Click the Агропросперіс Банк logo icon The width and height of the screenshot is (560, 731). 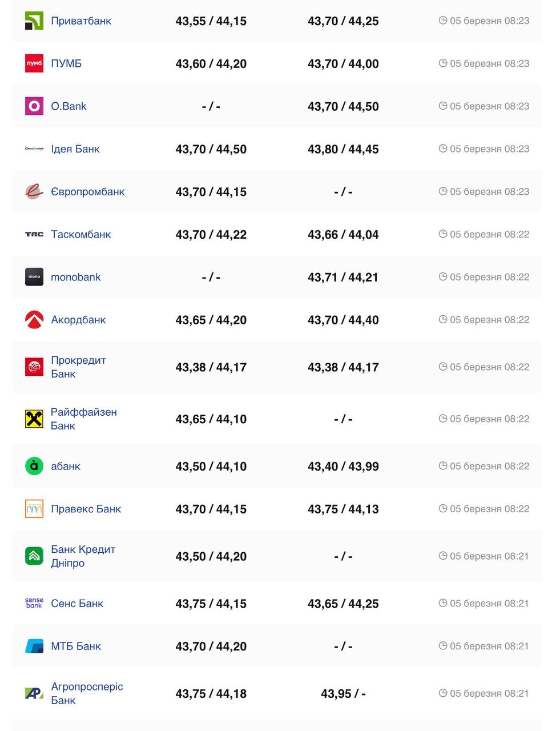point(34,693)
